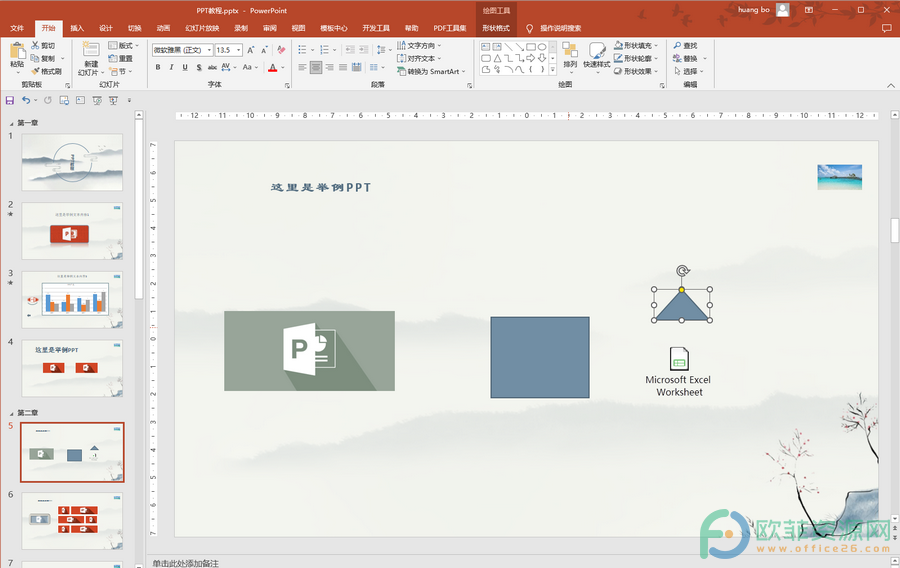Click the Excel Worksheet object icon on slide

tap(679, 359)
